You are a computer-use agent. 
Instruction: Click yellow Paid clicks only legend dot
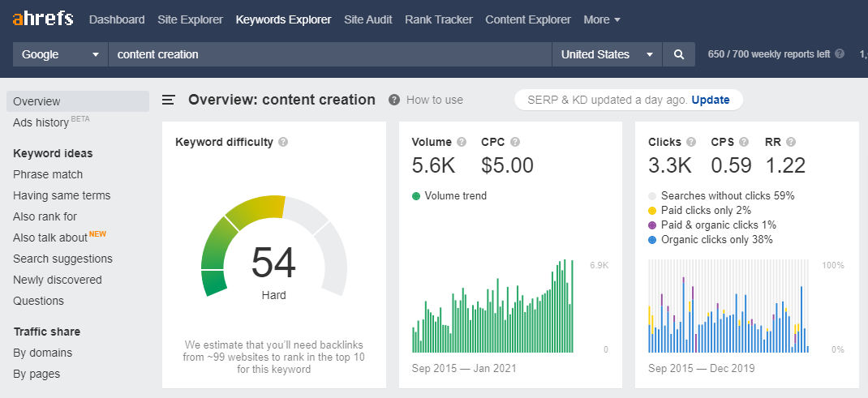[x=652, y=211]
